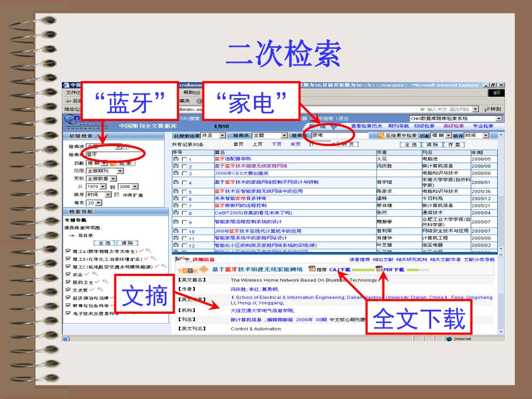Open save icon for result row 3
This screenshot has height=399, width=532.
176,173
